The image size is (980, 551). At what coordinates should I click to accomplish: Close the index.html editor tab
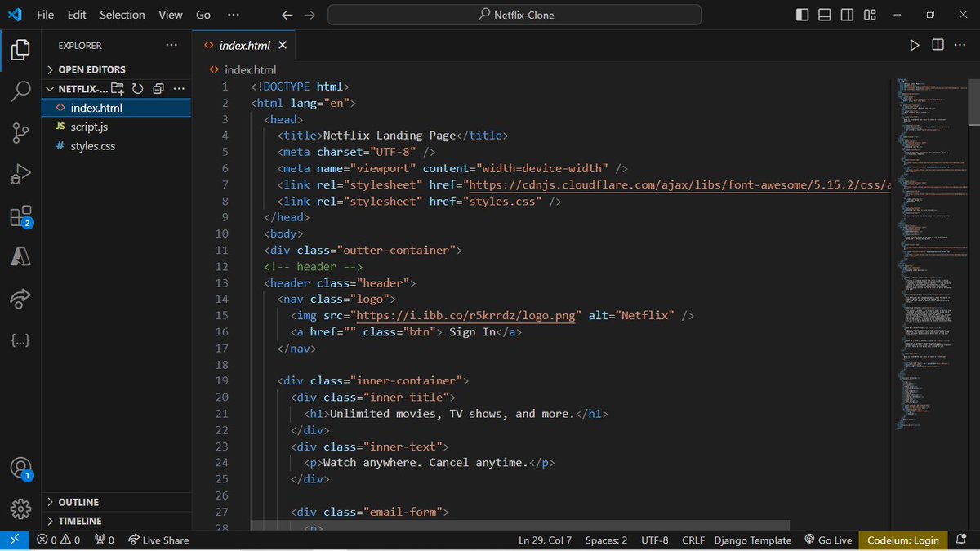(x=283, y=46)
